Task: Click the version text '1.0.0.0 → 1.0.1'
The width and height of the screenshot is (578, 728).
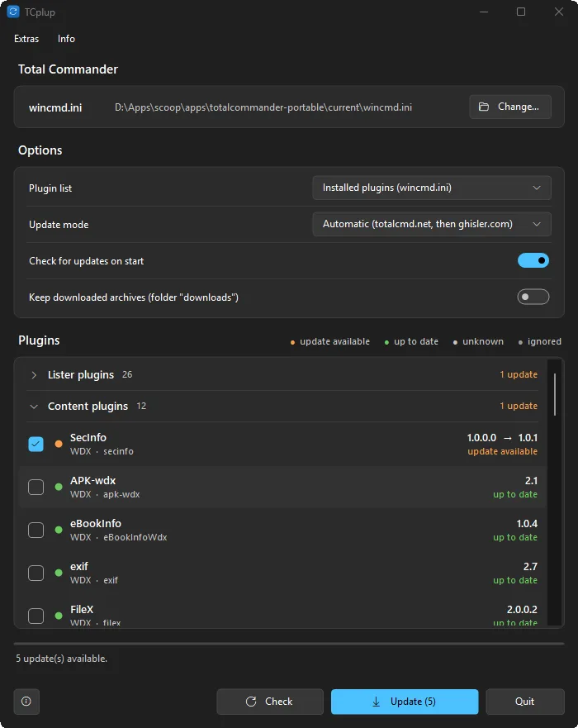Action: tap(502, 437)
